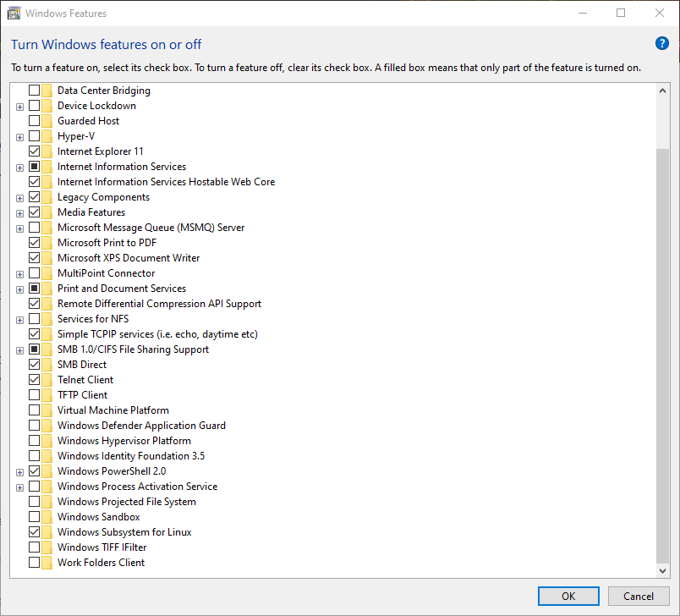Select Remote Differential Compression API Support label
This screenshot has width=680, height=616.
coord(159,304)
